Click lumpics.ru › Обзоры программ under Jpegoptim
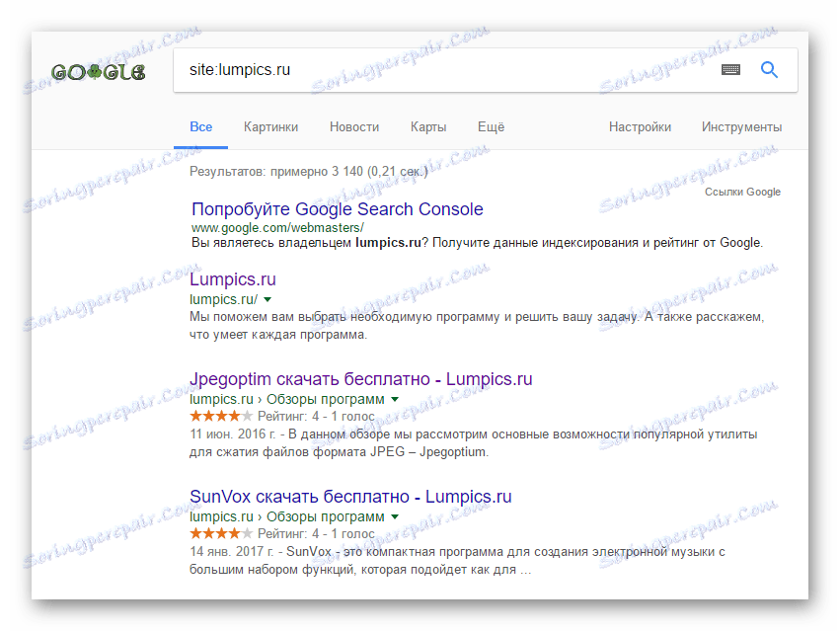The width and height of the screenshot is (840, 631). tap(286, 399)
